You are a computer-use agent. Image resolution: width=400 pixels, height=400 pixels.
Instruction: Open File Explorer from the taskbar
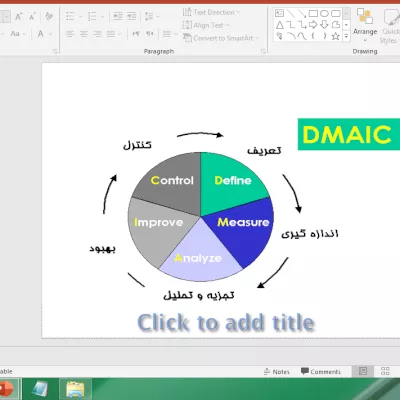[75, 389]
